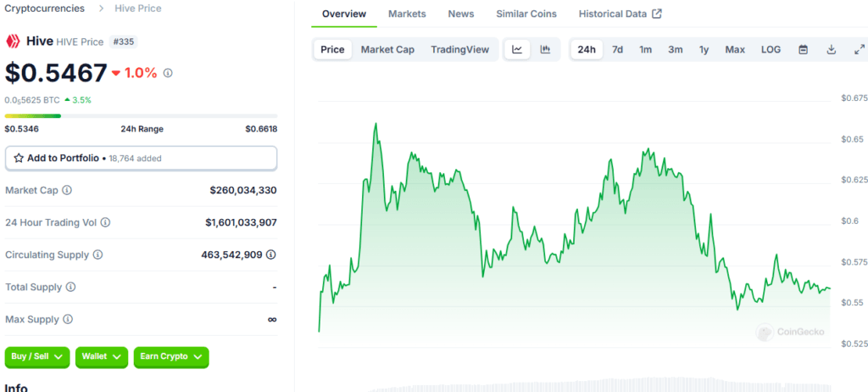This screenshot has width=868, height=392.
Task: Select the Market Cap chart toggle
Action: click(x=387, y=49)
